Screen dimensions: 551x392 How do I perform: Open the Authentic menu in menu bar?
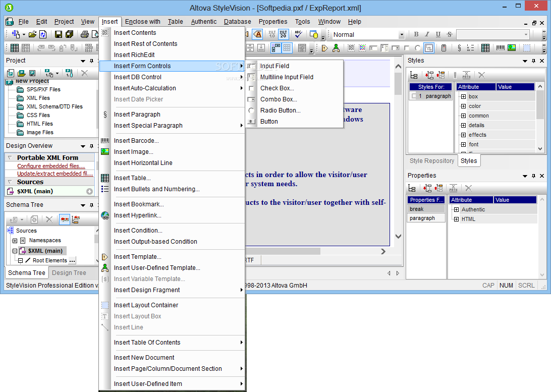coord(203,21)
